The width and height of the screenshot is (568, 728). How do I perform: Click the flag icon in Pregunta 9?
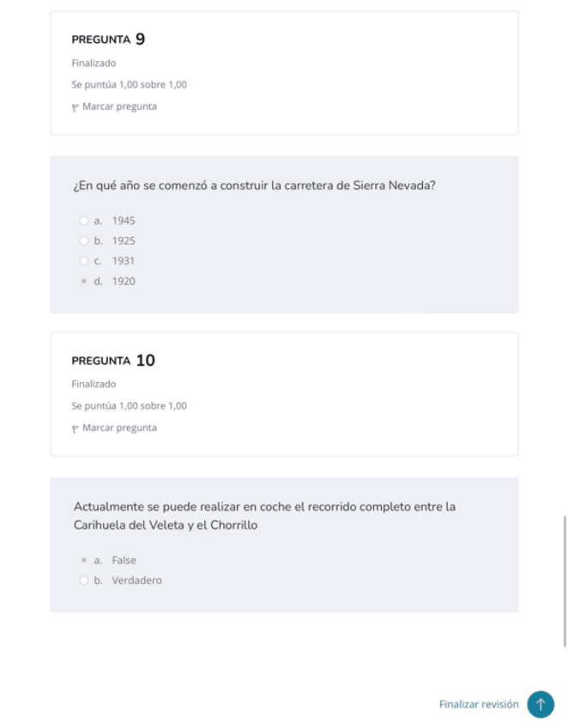point(76,107)
